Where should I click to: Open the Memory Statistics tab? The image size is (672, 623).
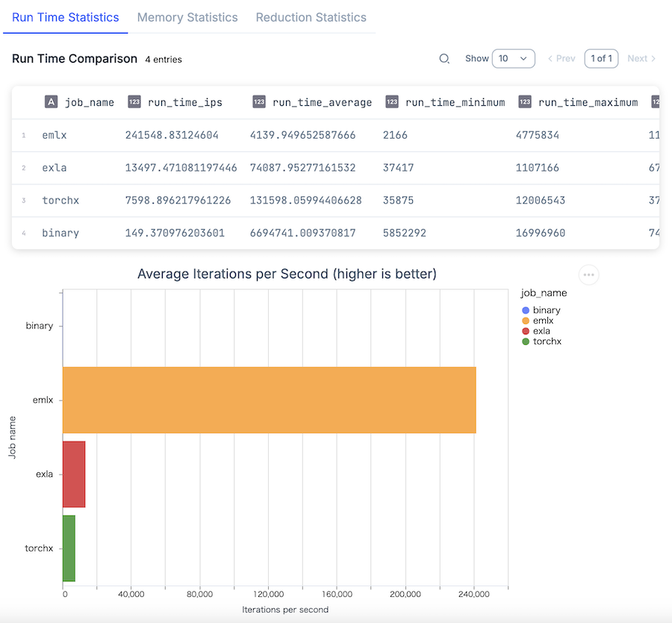coord(187,18)
